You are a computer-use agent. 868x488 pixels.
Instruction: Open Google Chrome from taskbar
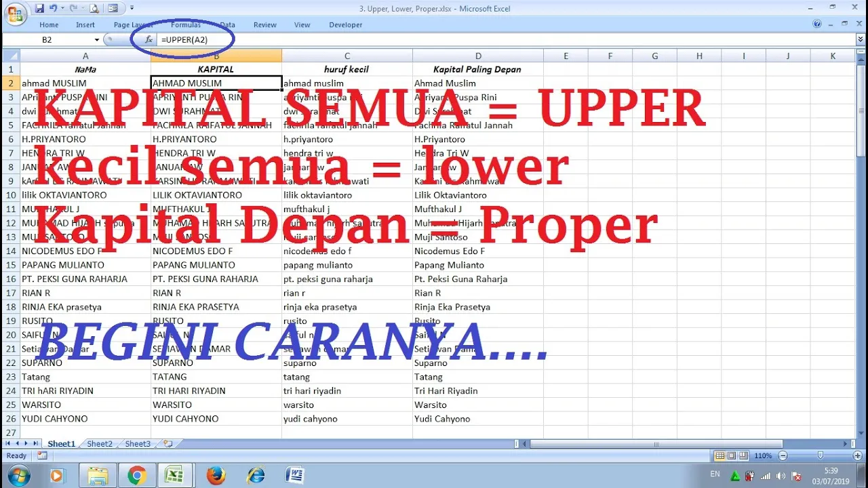click(136, 475)
